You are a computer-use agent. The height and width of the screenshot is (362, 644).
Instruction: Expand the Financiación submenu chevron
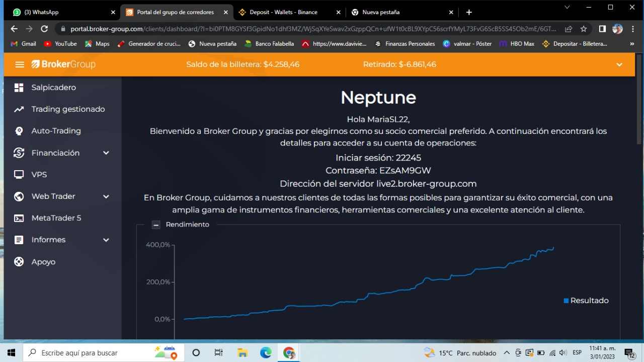pos(106,153)
